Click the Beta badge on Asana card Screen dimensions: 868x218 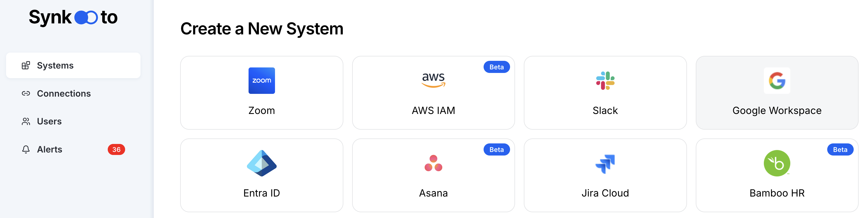click(x=496, y=150)
